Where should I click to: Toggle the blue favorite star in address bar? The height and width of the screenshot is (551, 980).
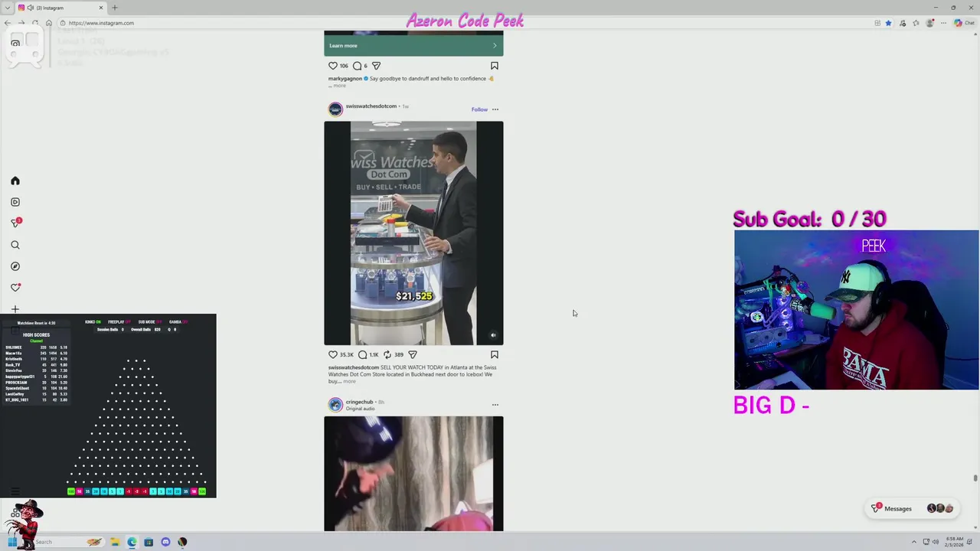tap(888, 23)
